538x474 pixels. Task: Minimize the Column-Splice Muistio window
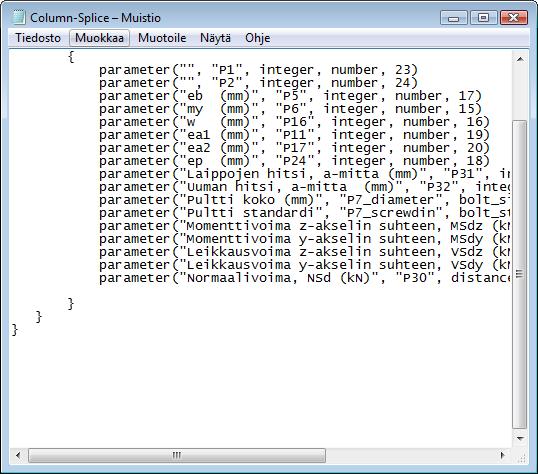453,18
